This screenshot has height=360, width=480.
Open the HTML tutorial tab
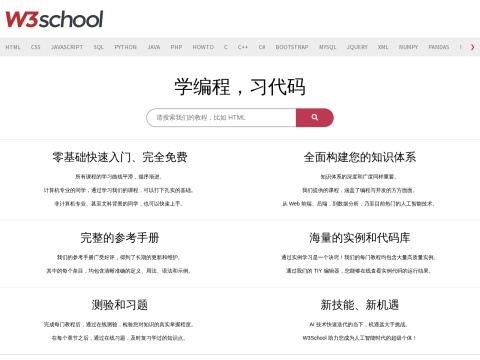tap(13, 47)
